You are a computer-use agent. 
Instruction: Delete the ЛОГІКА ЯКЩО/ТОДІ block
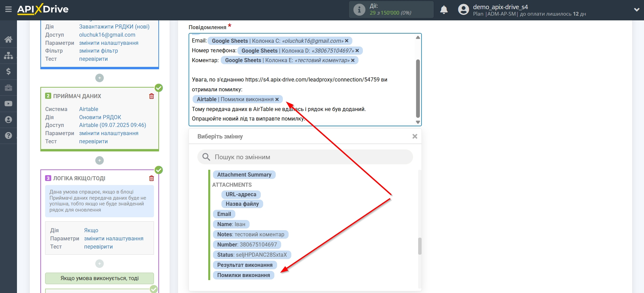tap(152, 178)
